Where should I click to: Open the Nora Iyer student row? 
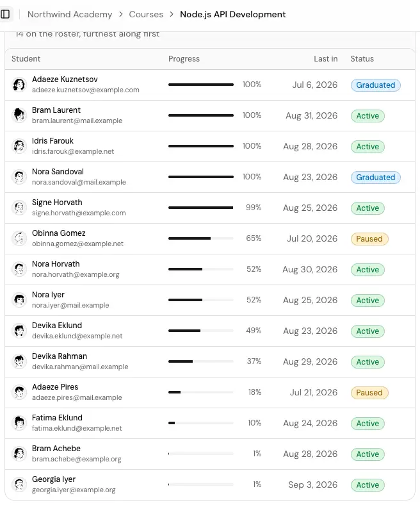click(210, 300)
